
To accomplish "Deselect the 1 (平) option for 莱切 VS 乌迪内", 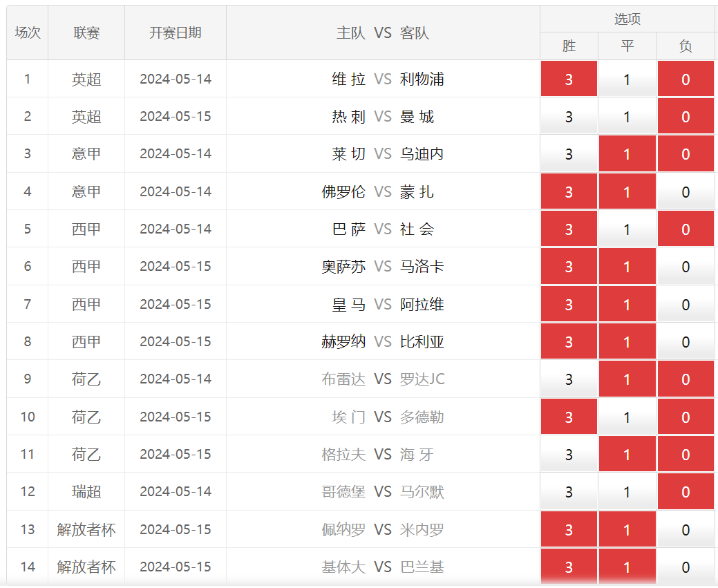I will 627,154.
